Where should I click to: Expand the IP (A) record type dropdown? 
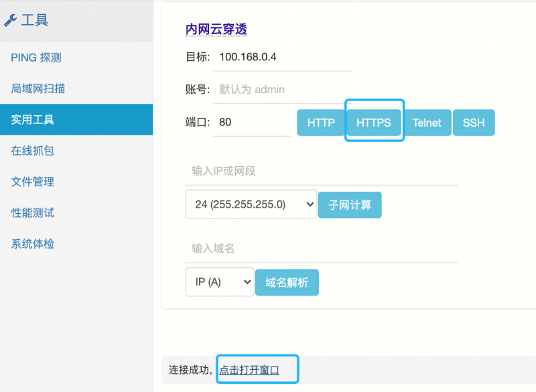point(220,282)
